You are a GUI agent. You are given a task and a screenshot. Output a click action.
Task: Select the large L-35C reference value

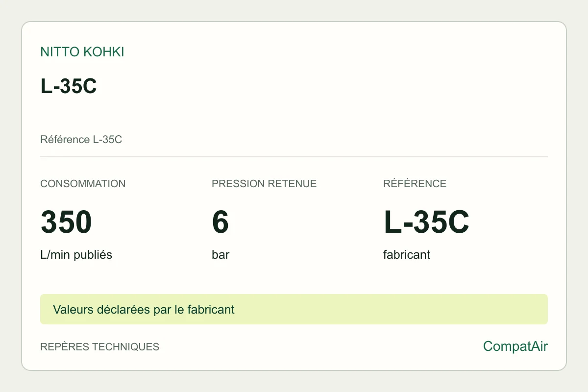point(426,222)
